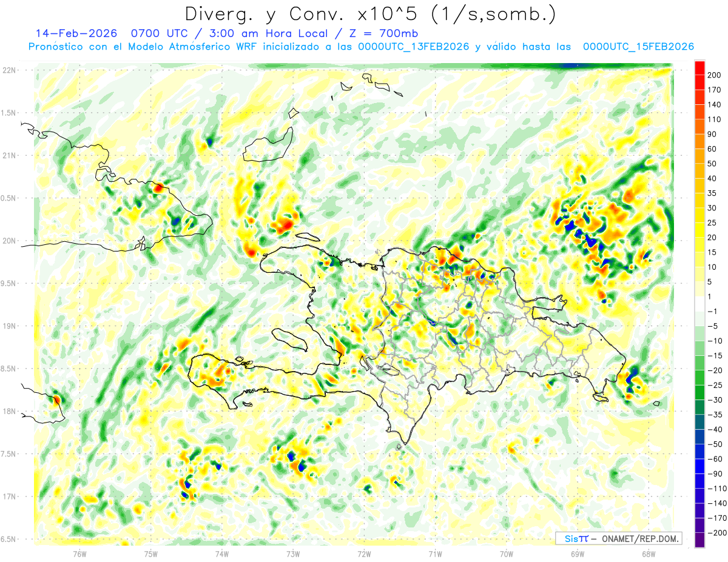This screenshot has height=562, width=728.
Task: Click the '0.5N' latitude label
Action: pyautogui.click(x=9, y=198)
